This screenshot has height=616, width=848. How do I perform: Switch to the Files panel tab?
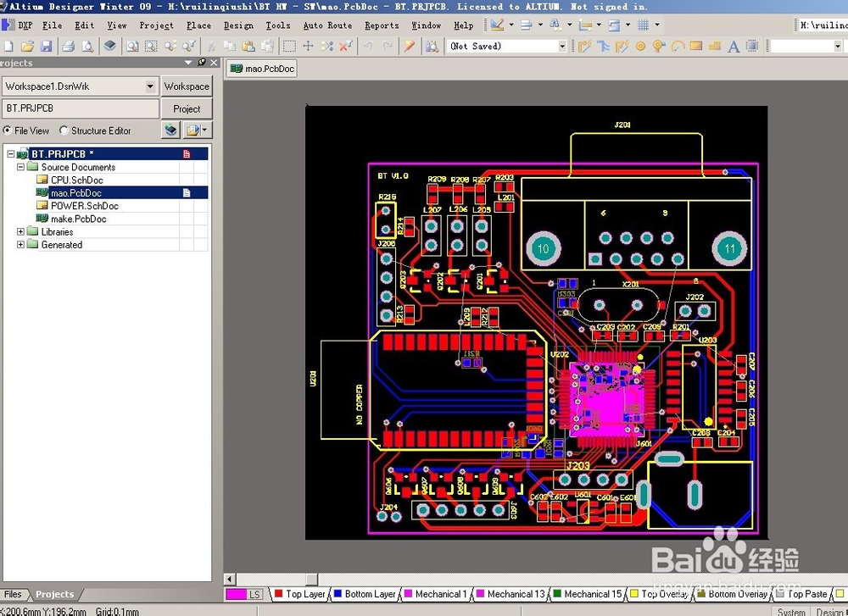(13, 594)
